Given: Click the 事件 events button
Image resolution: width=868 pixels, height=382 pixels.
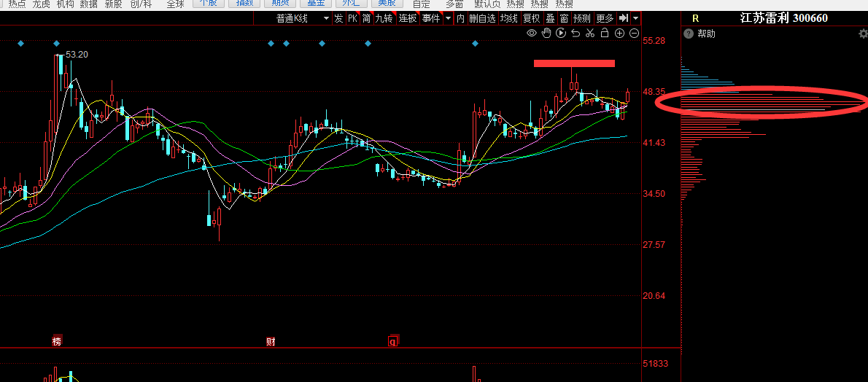Looking at the screenshot, I should point(430,18).
